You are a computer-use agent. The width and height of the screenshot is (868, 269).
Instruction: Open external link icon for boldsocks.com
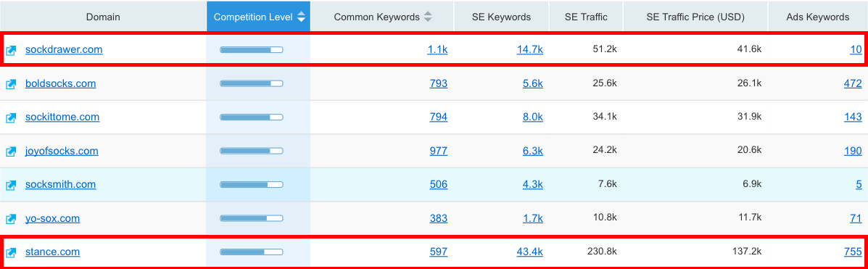11,84
